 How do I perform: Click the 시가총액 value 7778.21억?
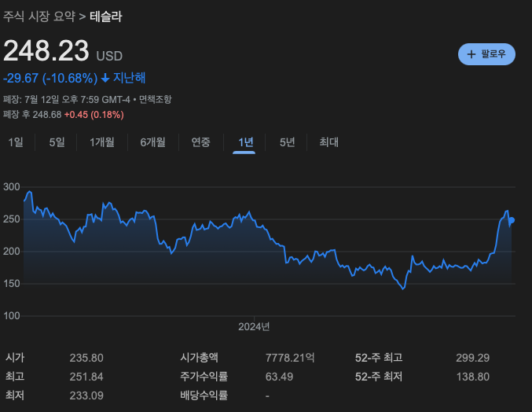point(290,358)
